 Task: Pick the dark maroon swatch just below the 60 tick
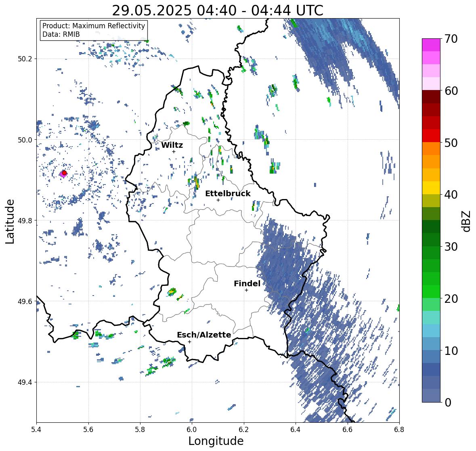point(431,97)
